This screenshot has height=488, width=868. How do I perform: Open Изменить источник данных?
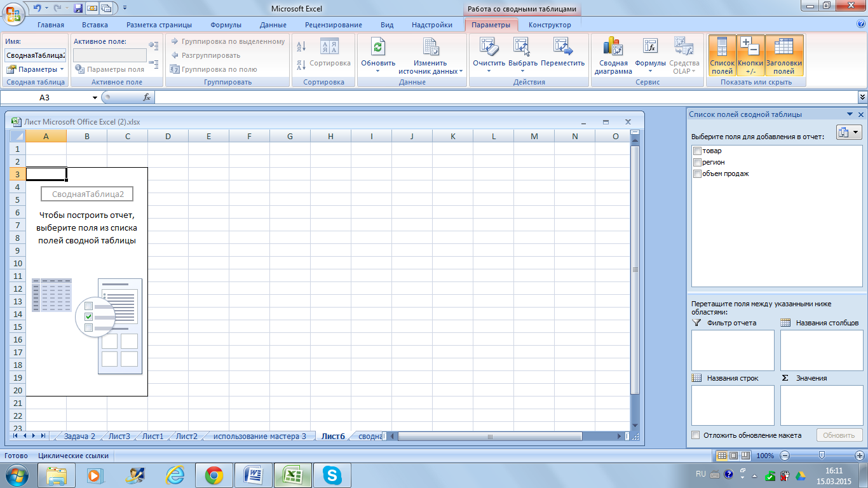coord(430,57)
